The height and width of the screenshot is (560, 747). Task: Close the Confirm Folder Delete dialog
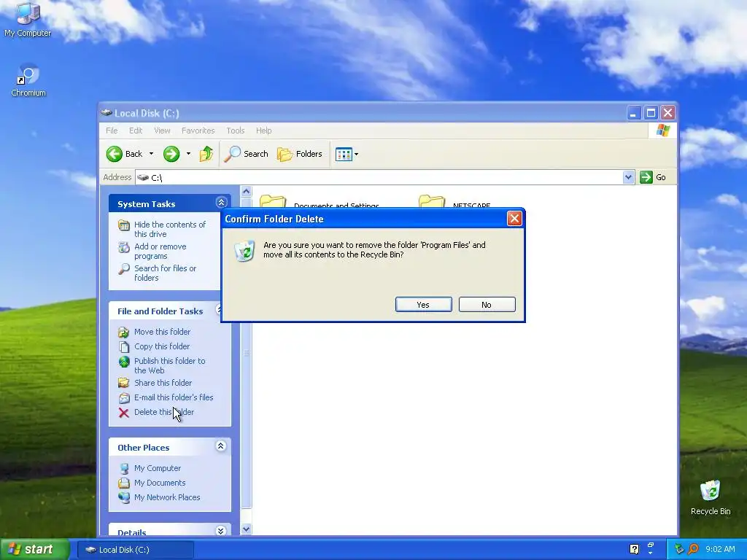[x=514, y=219]
